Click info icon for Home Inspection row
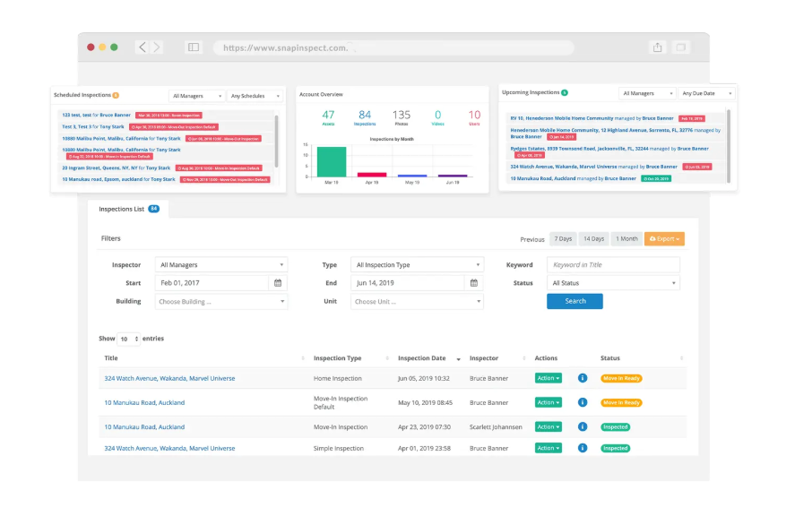 coord(582,378)
